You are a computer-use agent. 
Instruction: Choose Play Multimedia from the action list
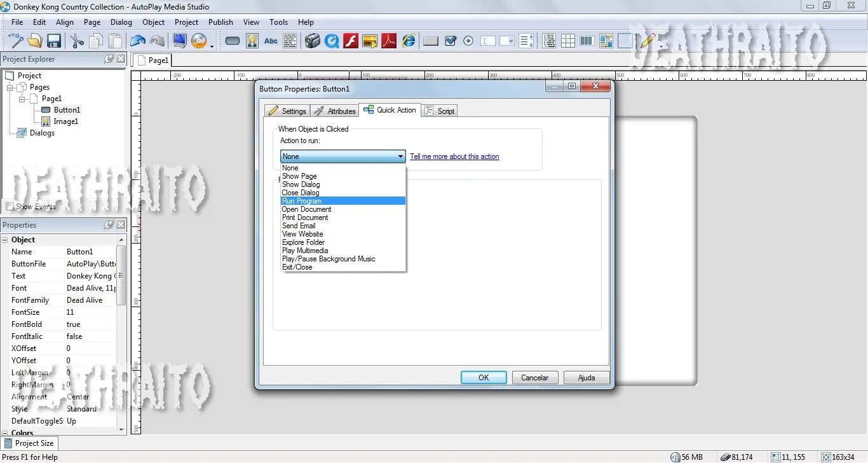(x=343, y=251)
